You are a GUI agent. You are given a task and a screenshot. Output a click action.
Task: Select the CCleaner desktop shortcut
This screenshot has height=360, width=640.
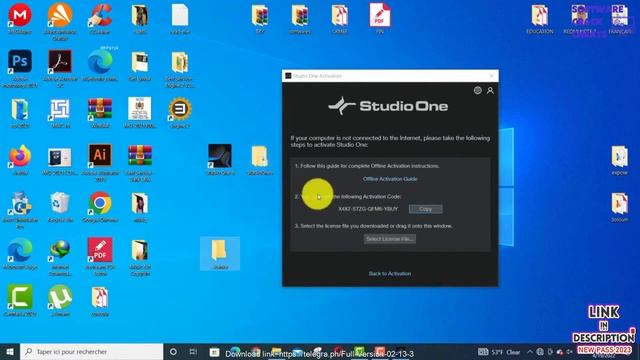[100, 18]
